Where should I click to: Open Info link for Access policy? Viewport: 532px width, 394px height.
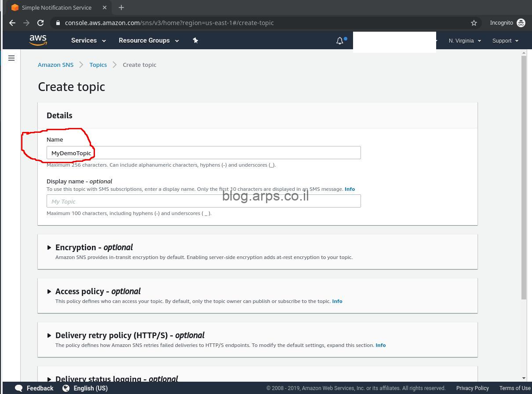(337, 301)
